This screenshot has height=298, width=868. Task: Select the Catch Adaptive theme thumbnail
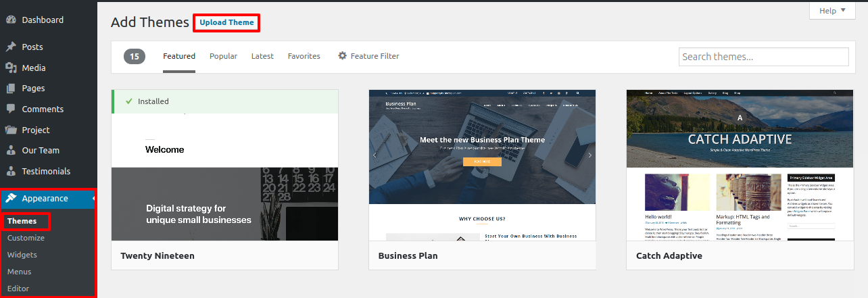(740, 165)
